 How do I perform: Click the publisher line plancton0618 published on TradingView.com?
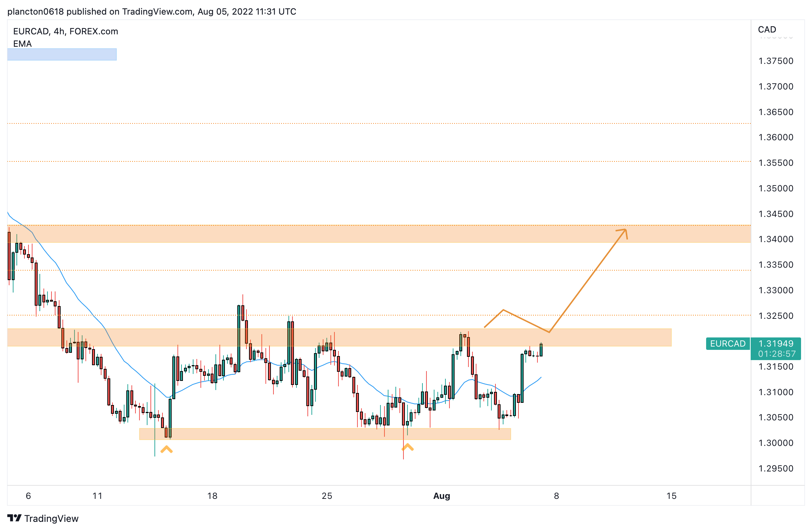pyautogui.click(x=152, y=12)
